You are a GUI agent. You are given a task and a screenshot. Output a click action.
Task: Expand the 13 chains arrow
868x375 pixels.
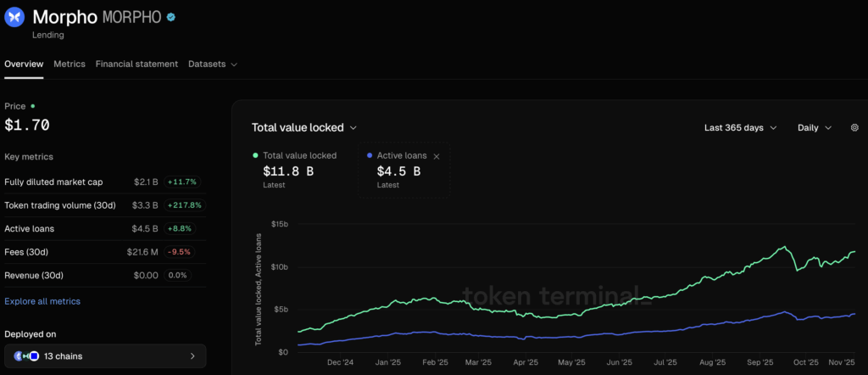(192, 356)
